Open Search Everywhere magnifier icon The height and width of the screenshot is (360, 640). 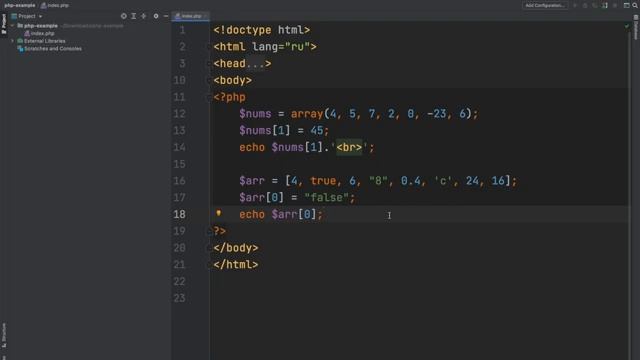pos(635,5)
